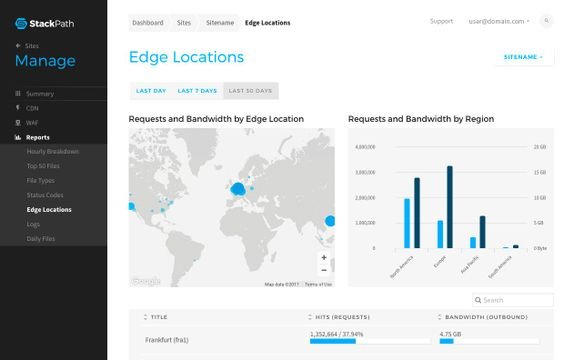Image resolution: width=574 pixels, height=360 pixels.
Task: Click the large Frankfurt bubble on map
Action: click(x=238, y=189)
